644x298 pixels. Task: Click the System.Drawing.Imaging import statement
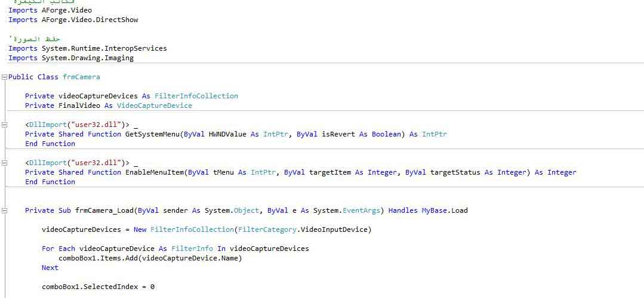coord(87,58)
